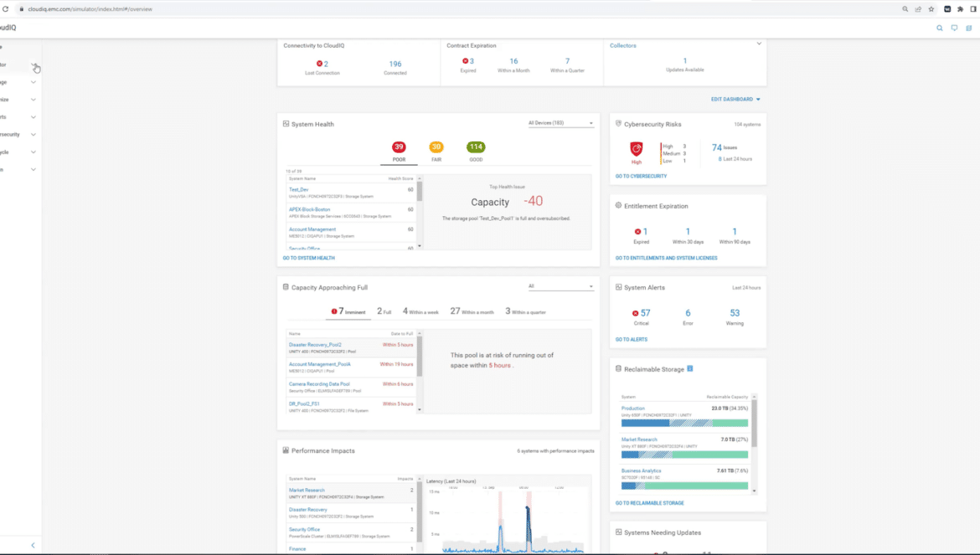Select the GOOD health tab
Viewport: 980px width, 555px height.
476,152
